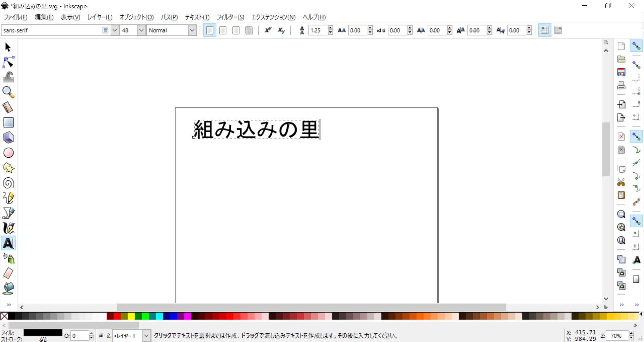Toggle subscript formatting
This screenshot has height=342, width=644.
pos(281,30)
